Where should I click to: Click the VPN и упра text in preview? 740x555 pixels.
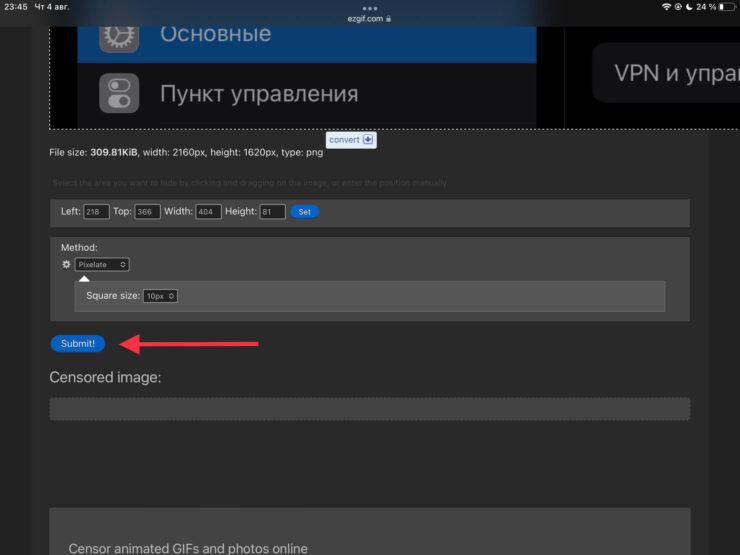tap(676, 73)
